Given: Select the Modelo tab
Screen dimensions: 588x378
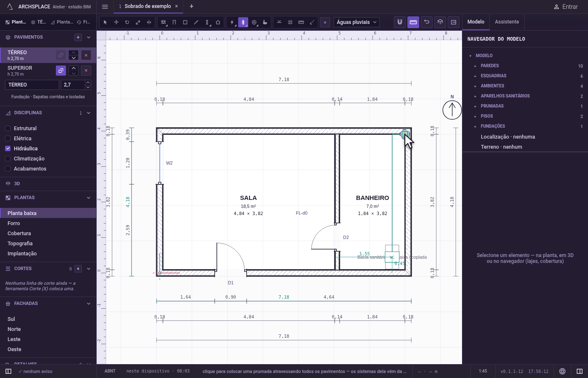Looking at the screenshot, I should [x=476, y=22].
